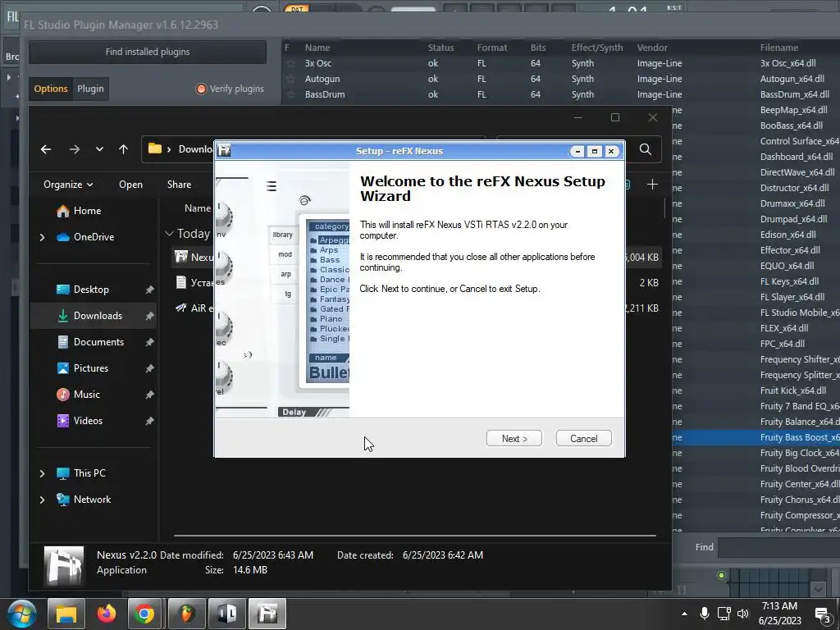
Task: Select Downloads in the navigation pane
Action: tap(94, 316)
